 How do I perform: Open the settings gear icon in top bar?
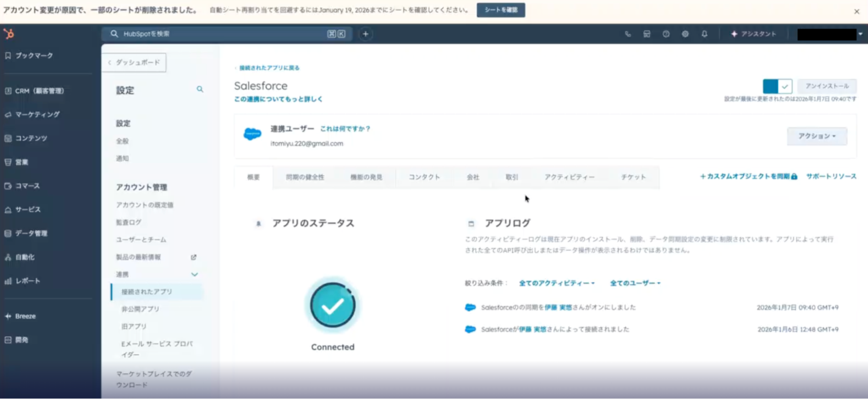click(685, 34)
